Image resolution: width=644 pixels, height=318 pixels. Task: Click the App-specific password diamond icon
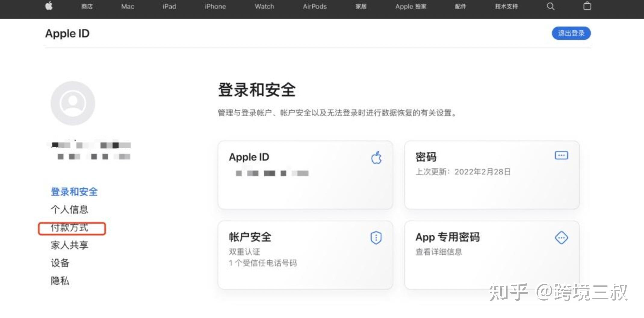[x=561, y=238]
